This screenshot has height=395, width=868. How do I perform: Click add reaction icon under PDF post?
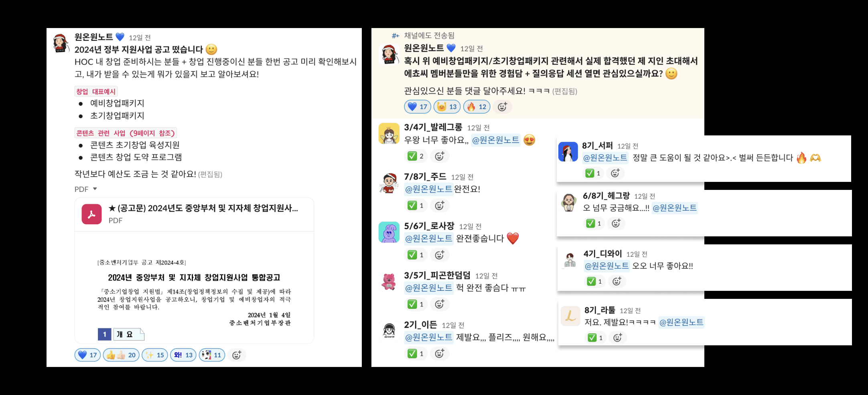[237, 355]
